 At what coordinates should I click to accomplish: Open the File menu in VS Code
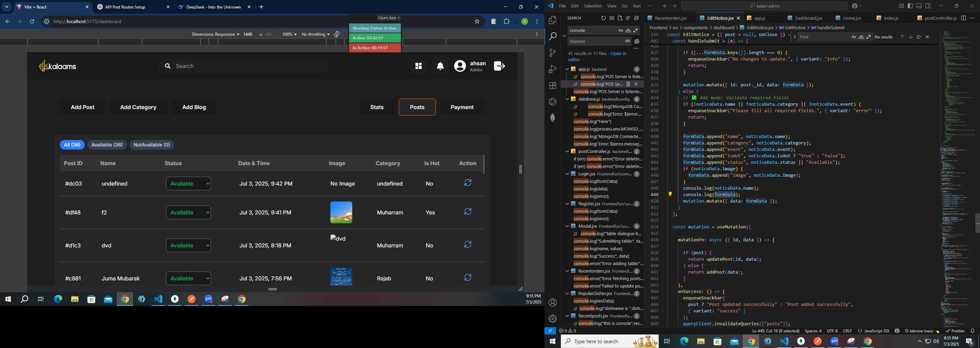pos(562,6)
